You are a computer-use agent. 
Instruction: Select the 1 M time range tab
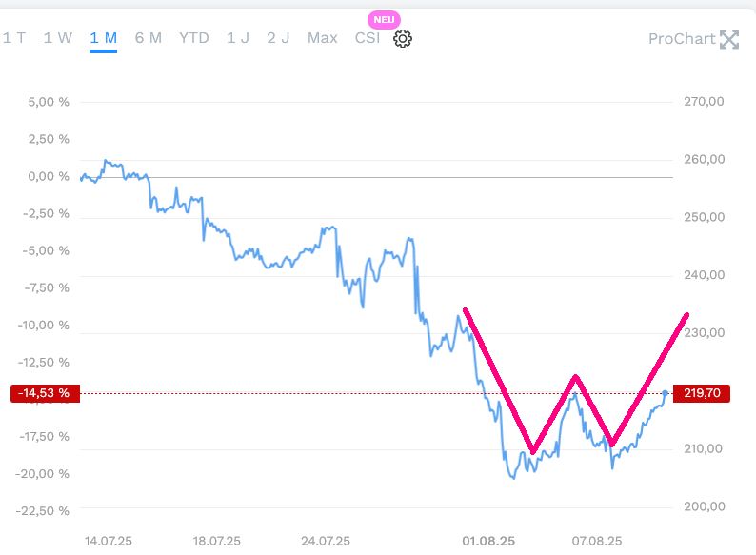pyautogui.click(x=103, y=38)
